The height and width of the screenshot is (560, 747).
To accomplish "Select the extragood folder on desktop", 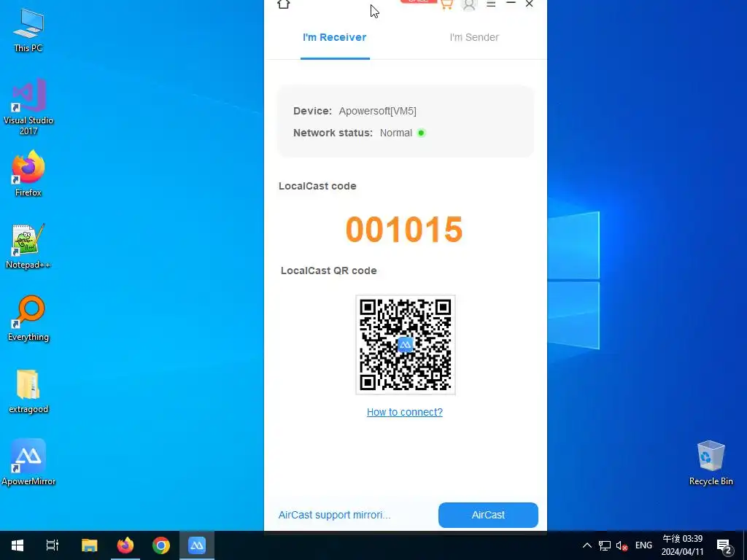I will point(28,391).
